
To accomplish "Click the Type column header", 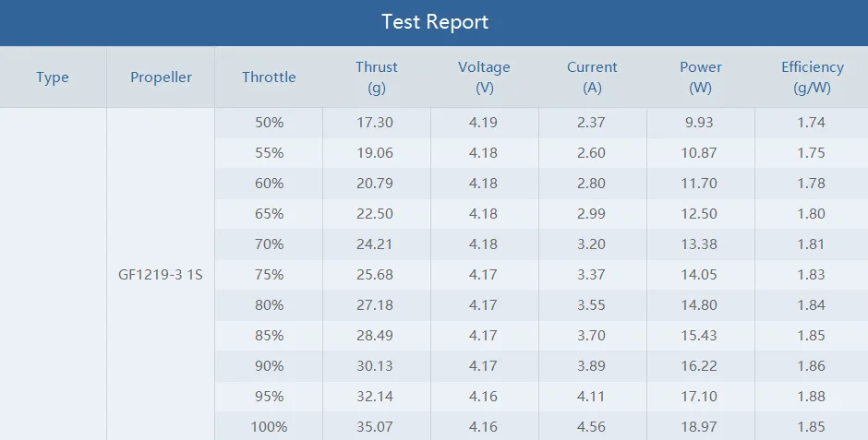I will [x=53, y=77].
